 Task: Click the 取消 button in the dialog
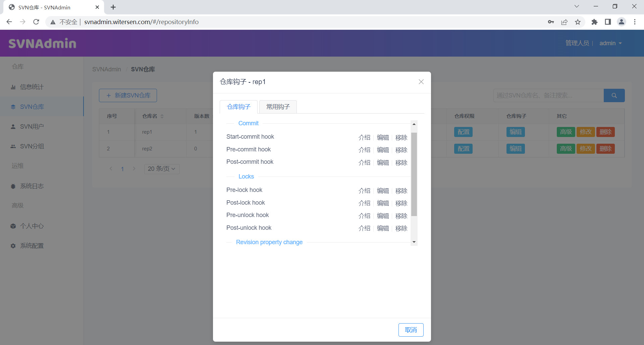pos(411,330)
